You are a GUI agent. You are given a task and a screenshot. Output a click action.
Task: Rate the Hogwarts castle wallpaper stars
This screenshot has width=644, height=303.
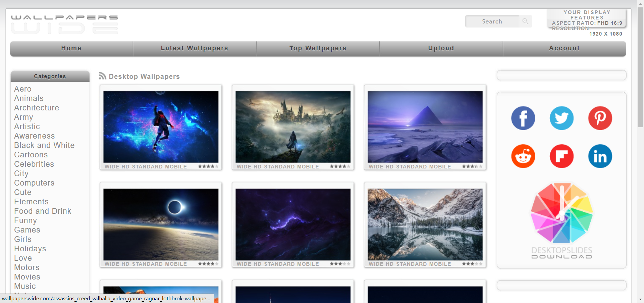tap(340, 166)
